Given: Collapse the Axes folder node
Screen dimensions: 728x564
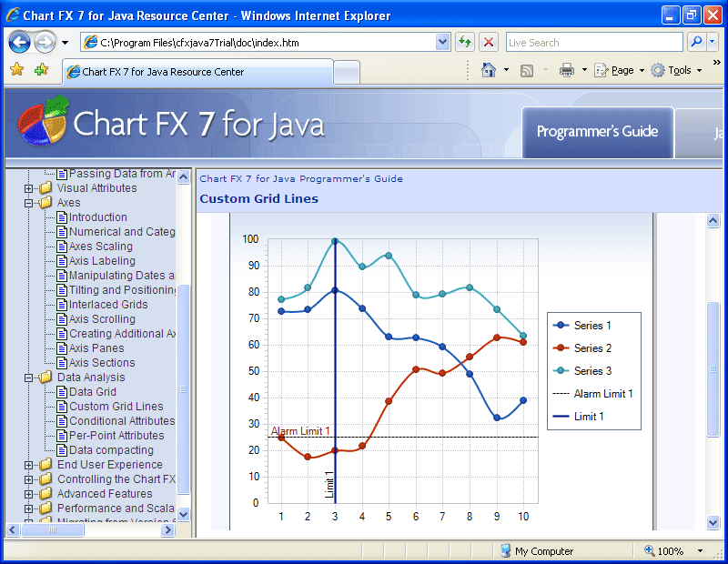Looking at the screenshot, I should 29,203.
